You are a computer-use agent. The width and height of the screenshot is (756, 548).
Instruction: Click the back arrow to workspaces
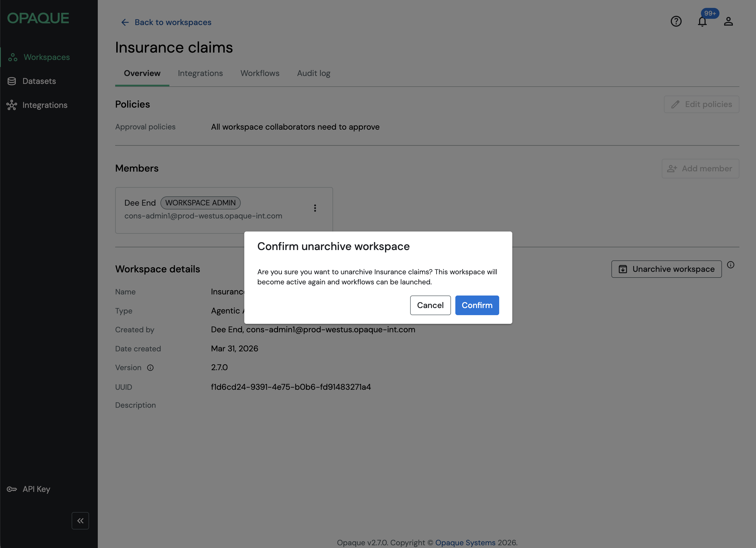(125, 22)
